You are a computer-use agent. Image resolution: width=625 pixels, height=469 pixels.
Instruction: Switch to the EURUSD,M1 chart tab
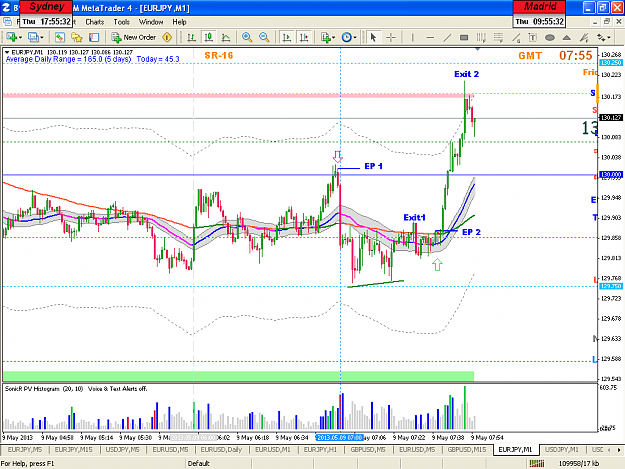(x=273, y=449)
